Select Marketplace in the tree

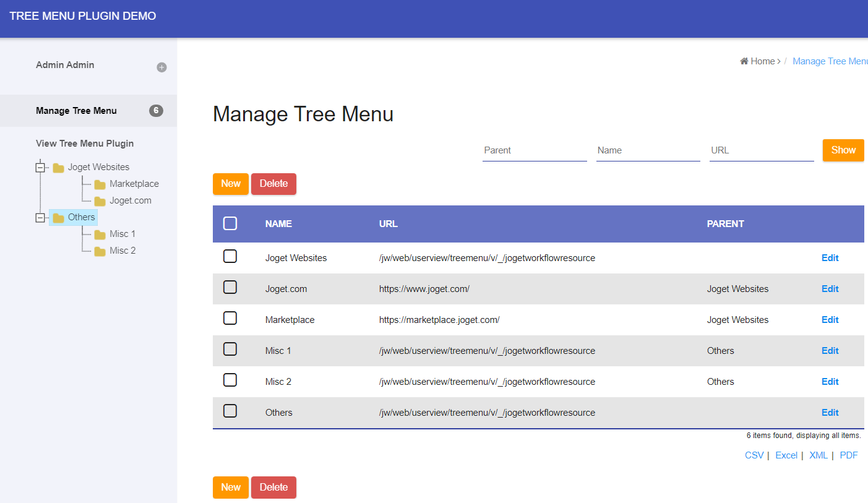tap(134, 184)
